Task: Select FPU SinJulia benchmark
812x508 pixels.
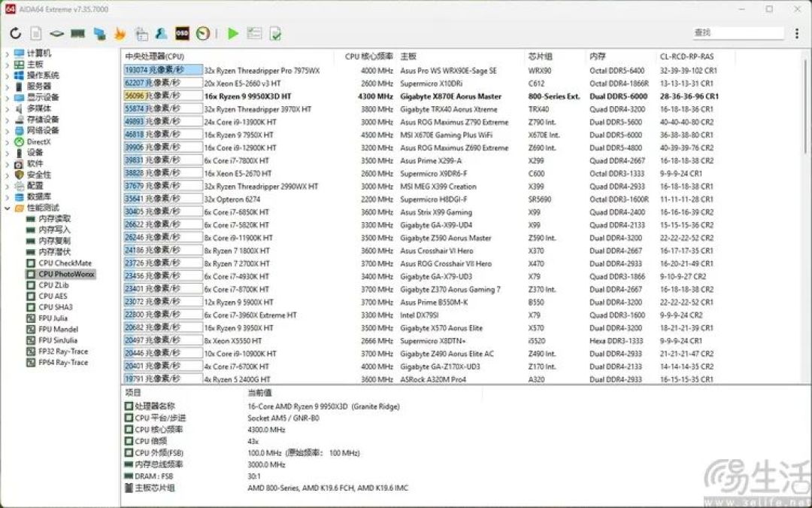Action: pyautogui.click(x=57, y=340)
